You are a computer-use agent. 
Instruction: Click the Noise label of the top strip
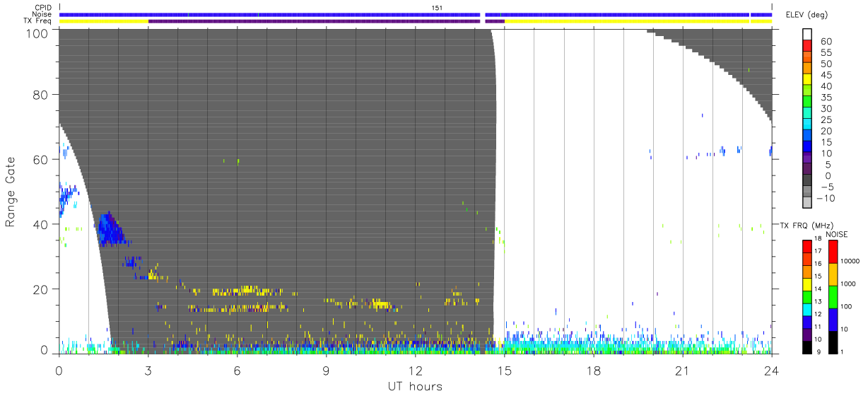42,14
